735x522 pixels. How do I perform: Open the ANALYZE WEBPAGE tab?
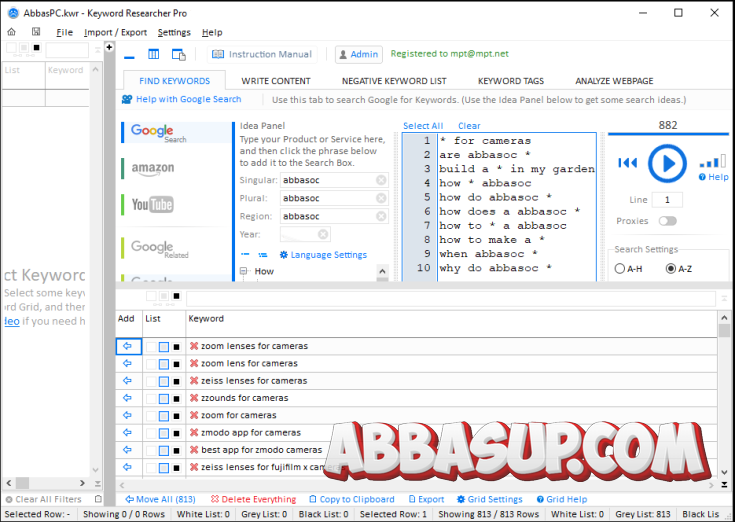tap(614, 81)
